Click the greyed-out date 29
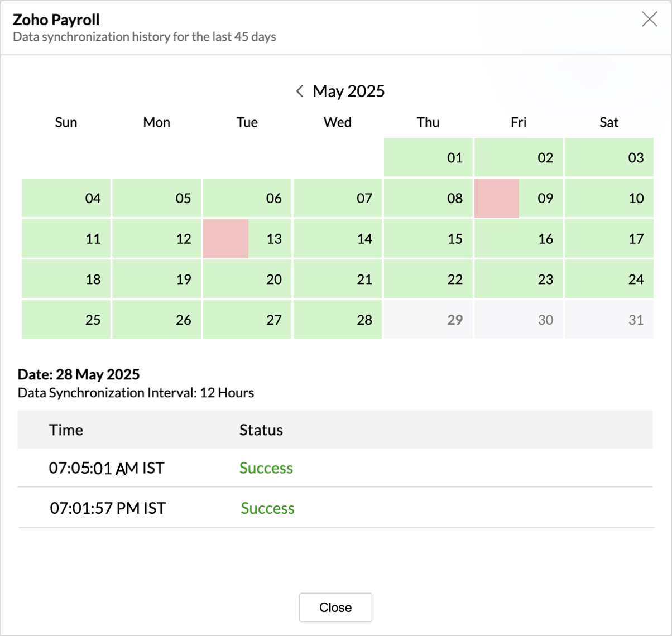The height and width of the screenshot is (636, 672). click(428, 320)
